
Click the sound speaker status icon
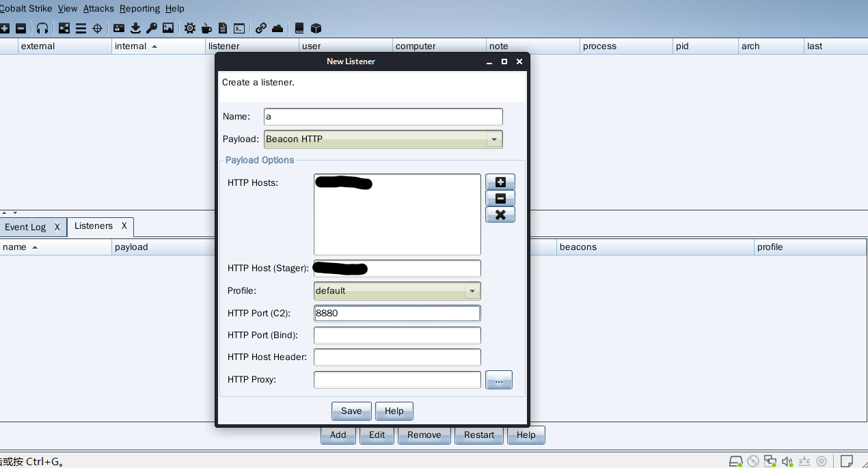tap(787, 461)
